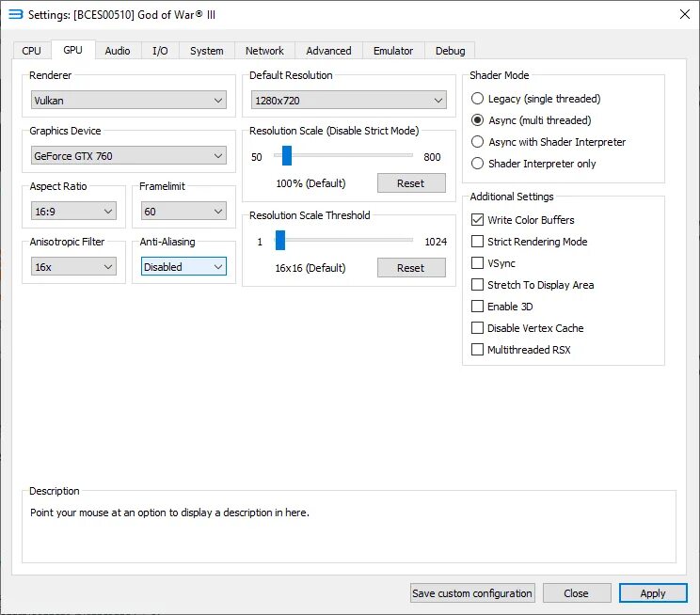Open the Aspect Ratio 16:9 dropdown

pos(73,211)
